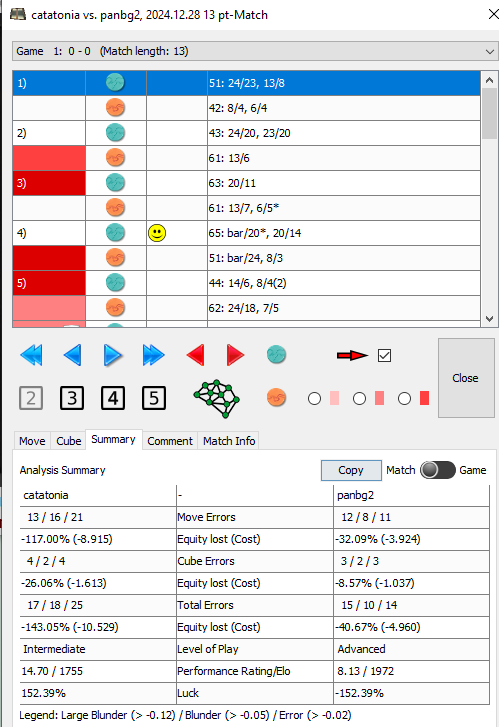The height and width of the screenshot is (727, 499).
Task: Jump to last move with double-right arrows
Action: tap(154, 355)
